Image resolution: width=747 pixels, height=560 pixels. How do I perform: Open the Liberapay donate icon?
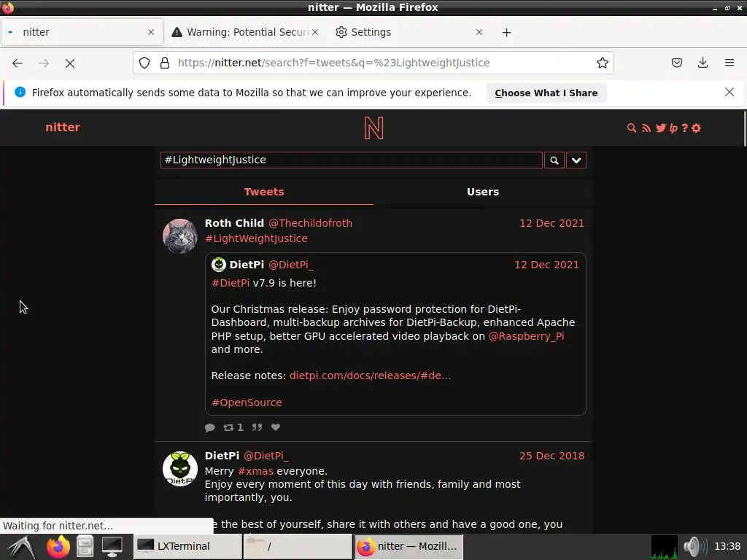click(673, 128)
